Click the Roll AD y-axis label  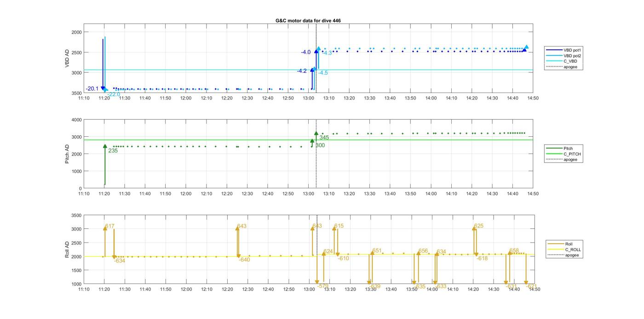point(67,249)
